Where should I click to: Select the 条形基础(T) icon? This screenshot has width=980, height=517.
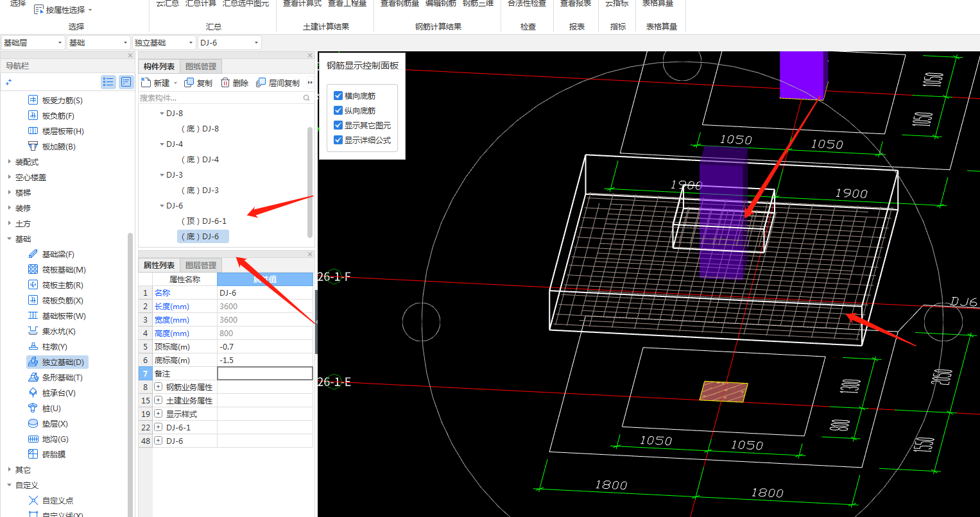(33, 377)
